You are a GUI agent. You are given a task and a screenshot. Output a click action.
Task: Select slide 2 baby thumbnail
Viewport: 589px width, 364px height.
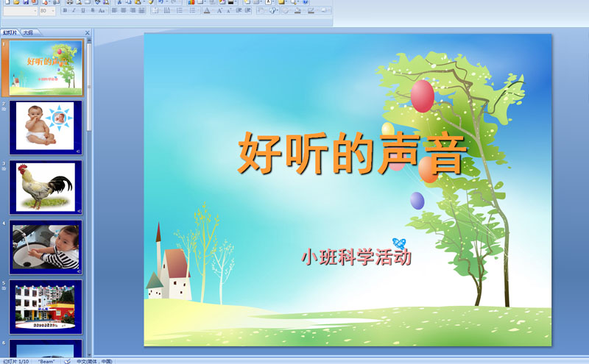46,128
